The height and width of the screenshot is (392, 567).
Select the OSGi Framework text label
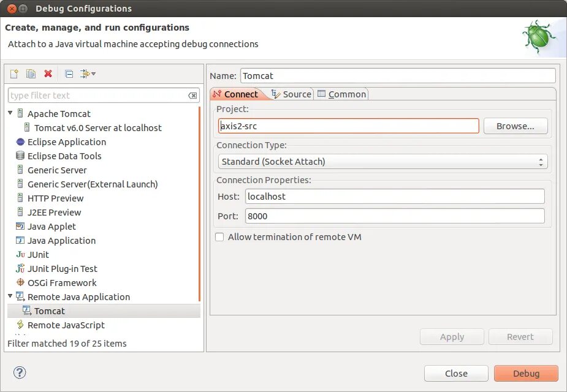[x=62, y=283]
